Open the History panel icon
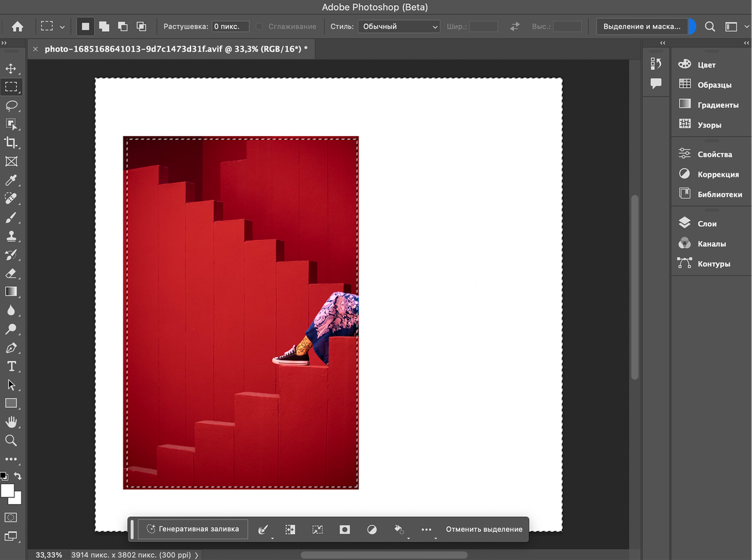This screenshot has width=752, height=560. pyautogui.click(x=656, y=63)
